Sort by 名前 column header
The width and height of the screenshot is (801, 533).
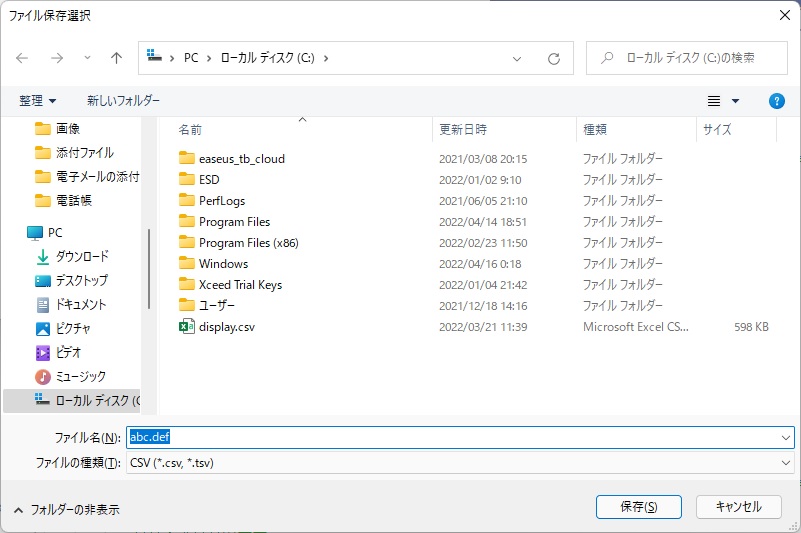coord(190,130)
